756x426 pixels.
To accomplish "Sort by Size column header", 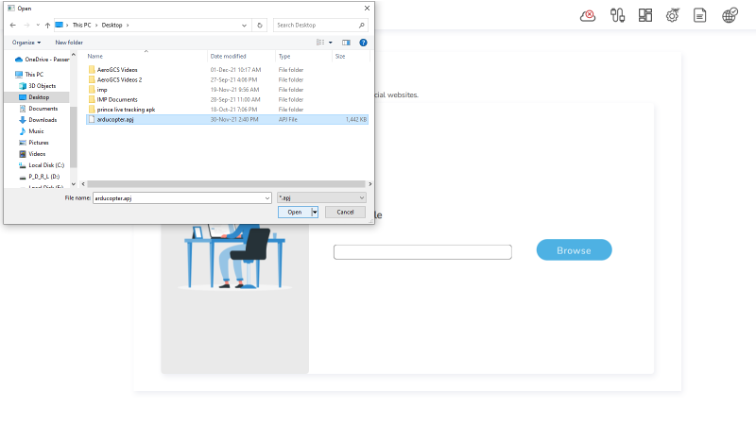I will click(340, 56).
